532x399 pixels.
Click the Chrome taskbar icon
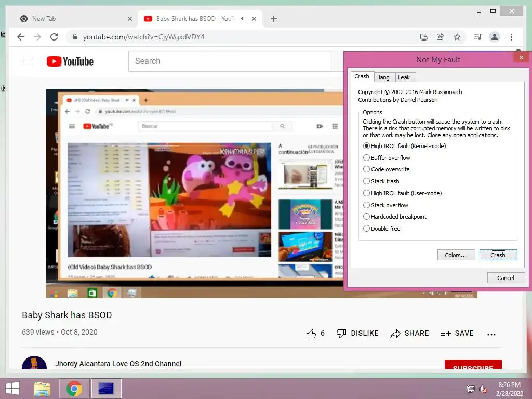click(x=74, y=389)
